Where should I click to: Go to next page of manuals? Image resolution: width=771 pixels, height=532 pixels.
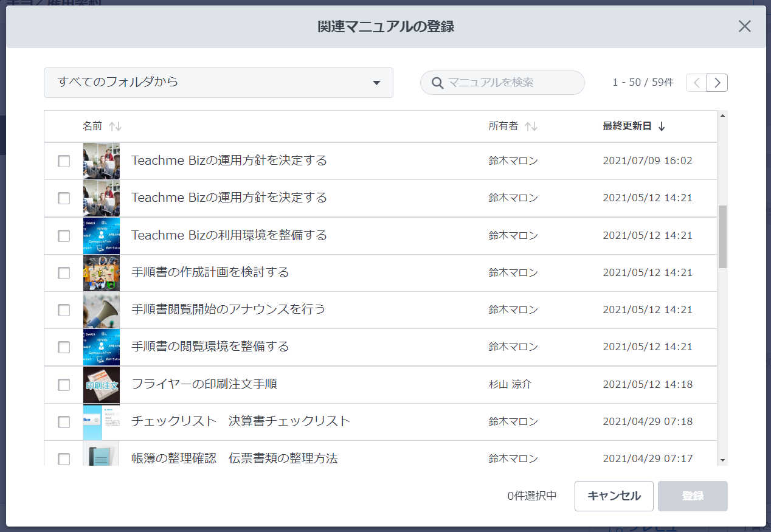click(x=717, y=83)
